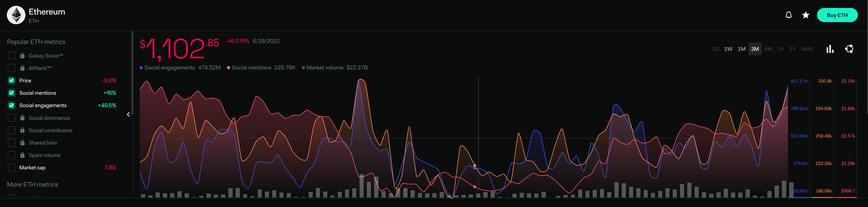Click the lock icon beside AltRank
This screenshot has height=207, width=868.
tap(22, 68)
